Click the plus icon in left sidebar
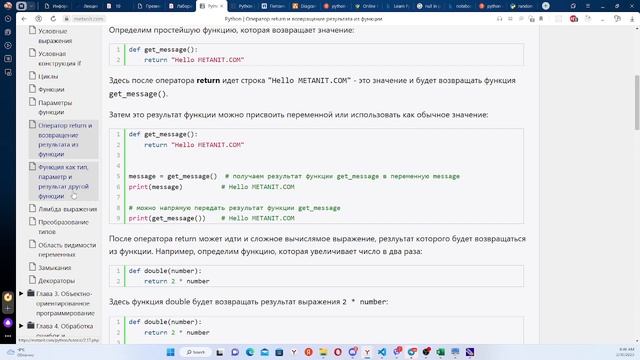This screenshot has width=640, height=360. click(8, 309)
